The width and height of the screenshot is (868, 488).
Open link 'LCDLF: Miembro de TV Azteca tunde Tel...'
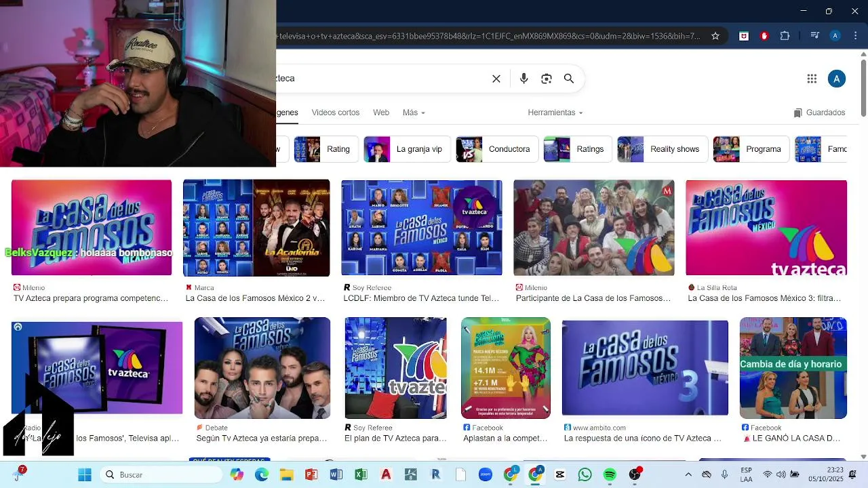pos(421,298)
